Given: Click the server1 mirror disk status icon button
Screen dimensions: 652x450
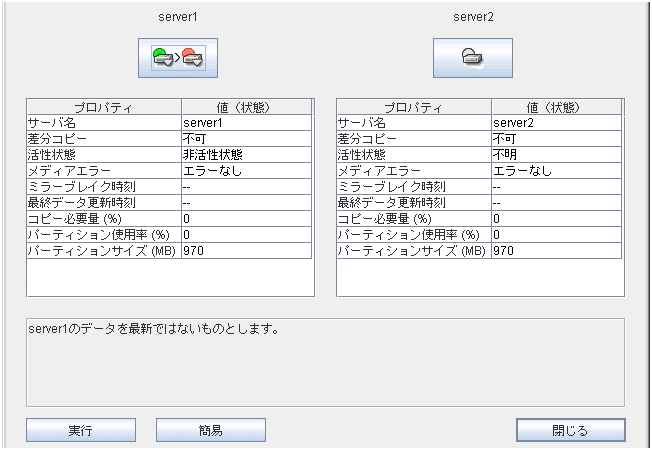Looking at the screenshot, I should tap(177, 58).
